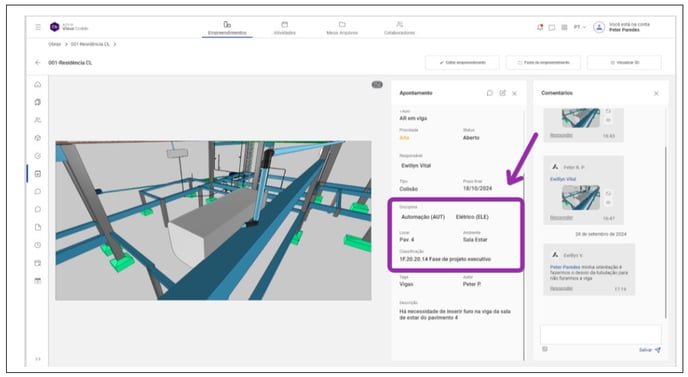The image size is (688, 377).
Task: Expand the PT language dropdown
Action: pyautogui.click(x=579, y=27)
